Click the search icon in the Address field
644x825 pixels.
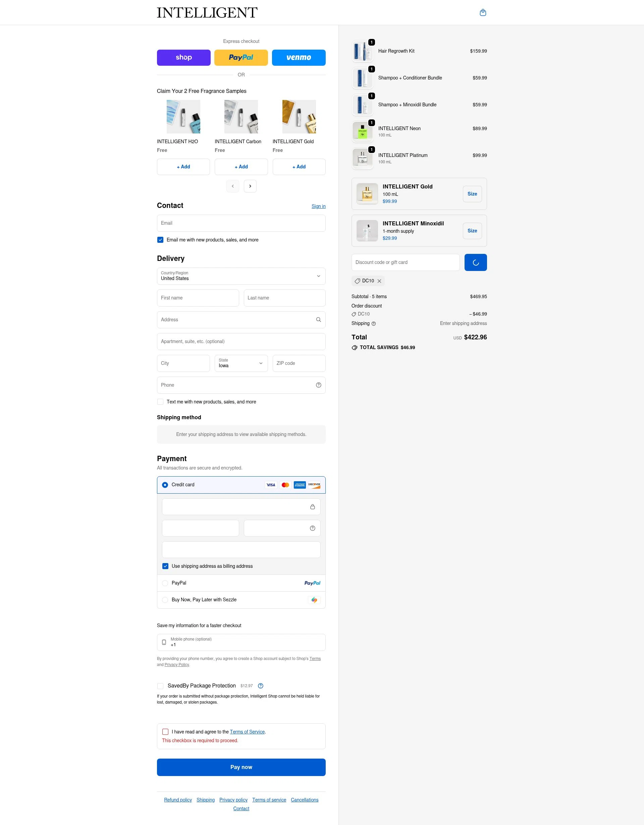[x=318, y=320]
